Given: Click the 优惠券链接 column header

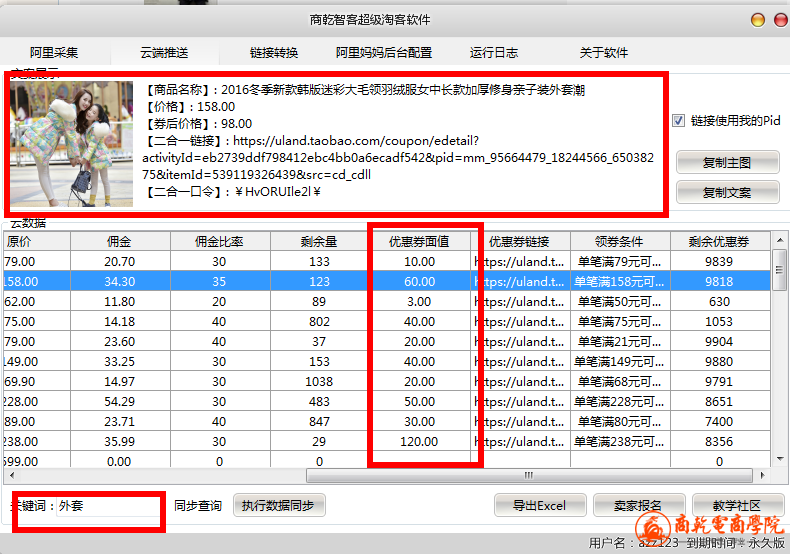Looking at the screenshot, I should pos(519,241).
